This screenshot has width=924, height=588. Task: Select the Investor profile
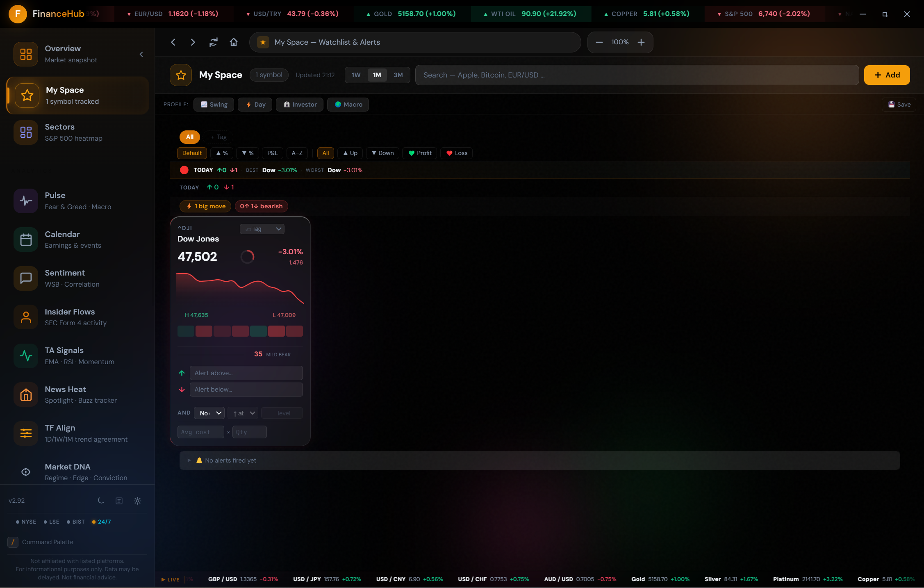300,105
